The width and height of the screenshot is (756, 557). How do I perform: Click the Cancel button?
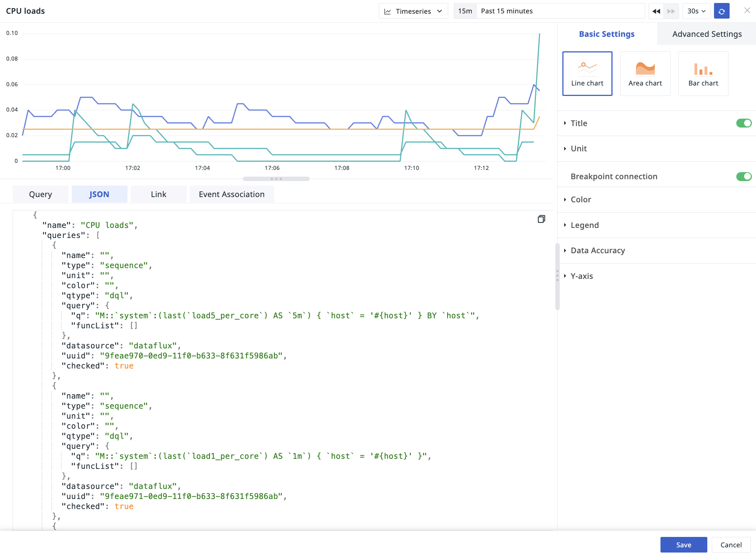pos(731,545)
